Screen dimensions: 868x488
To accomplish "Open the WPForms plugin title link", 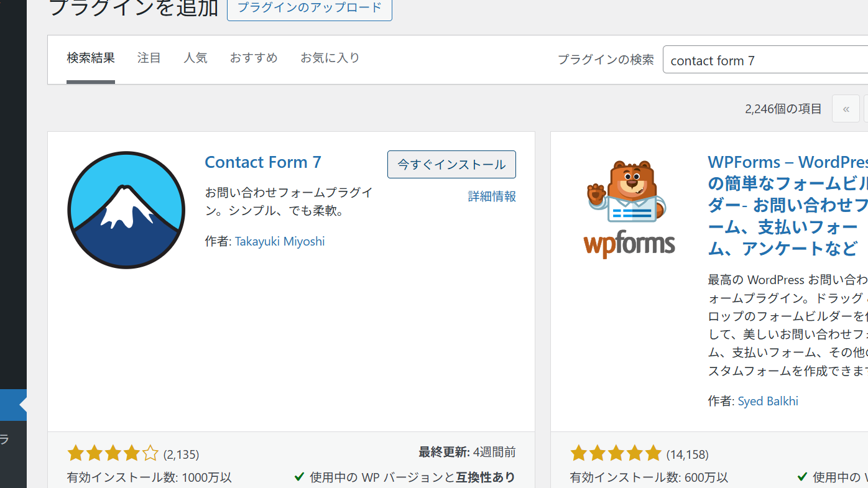I will click(788, 205).
